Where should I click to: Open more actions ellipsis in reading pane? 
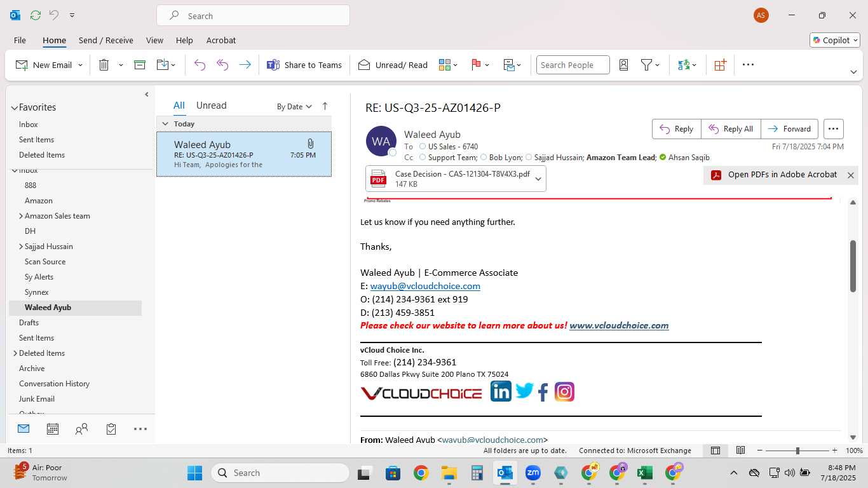point(834,129)
